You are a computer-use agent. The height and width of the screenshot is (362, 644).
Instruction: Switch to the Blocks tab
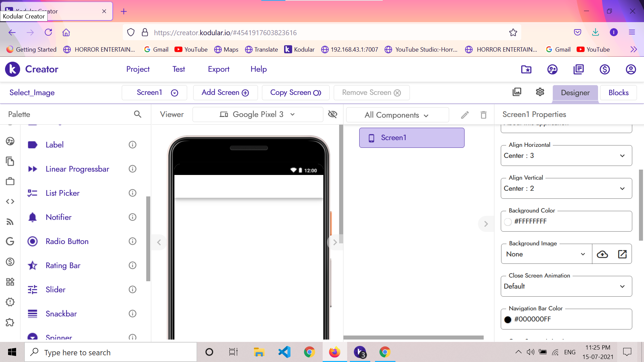click(619, 93)
